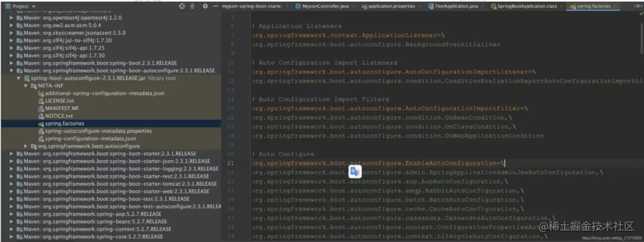Click the spring-configuration-metadata.json file icon

click(x=41, y=139)
